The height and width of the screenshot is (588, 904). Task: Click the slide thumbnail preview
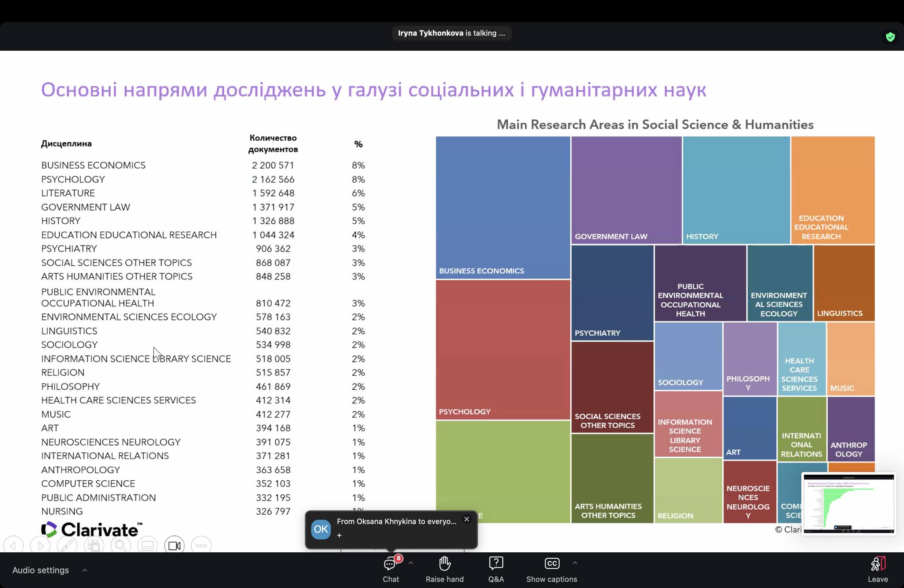[849, 504]
